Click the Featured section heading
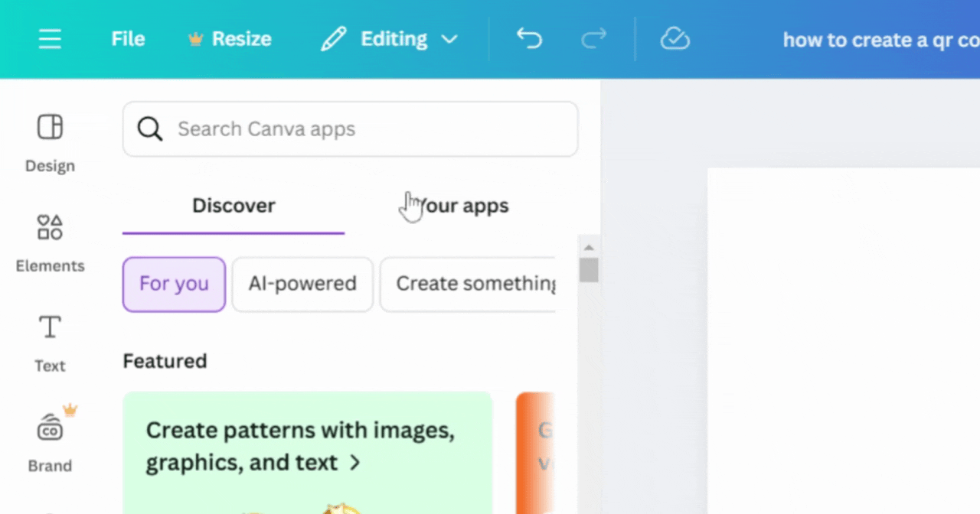This screenshot has width=980, height=514. [x=165, y=361]
